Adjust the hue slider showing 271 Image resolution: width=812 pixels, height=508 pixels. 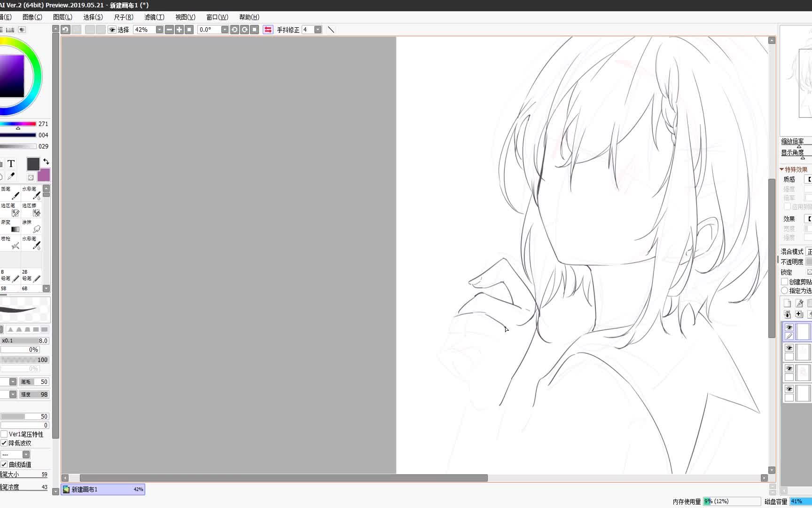pyautogui.click(x=18, y=124)
